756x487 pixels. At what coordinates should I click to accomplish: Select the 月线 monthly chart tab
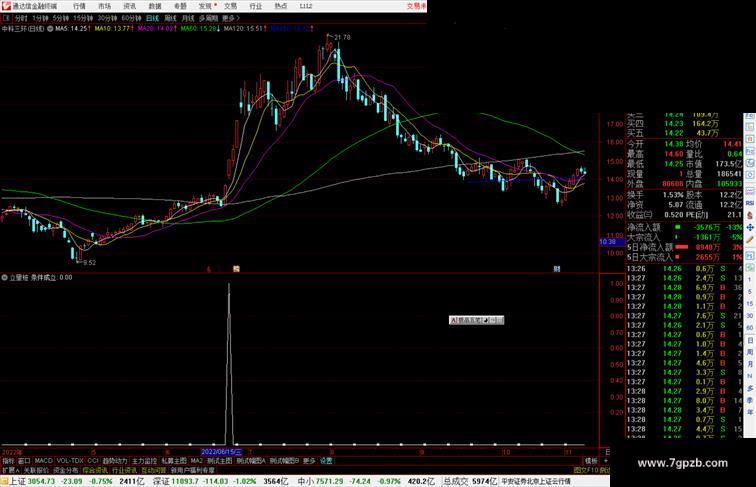[188, 18]
